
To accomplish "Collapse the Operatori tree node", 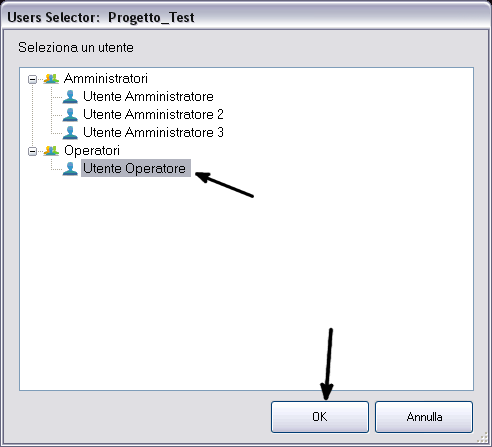I will pyautogui.click(x=32, y=151).
